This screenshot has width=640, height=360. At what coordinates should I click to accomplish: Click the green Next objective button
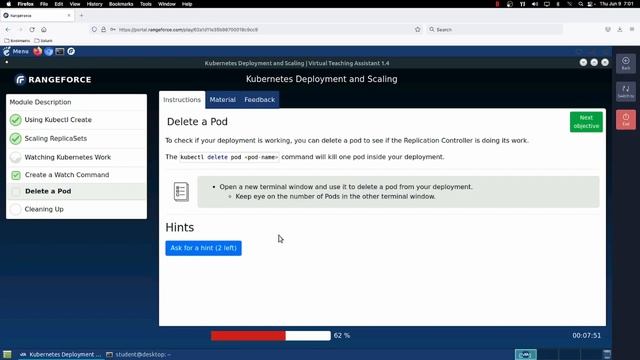pos(586,122)
